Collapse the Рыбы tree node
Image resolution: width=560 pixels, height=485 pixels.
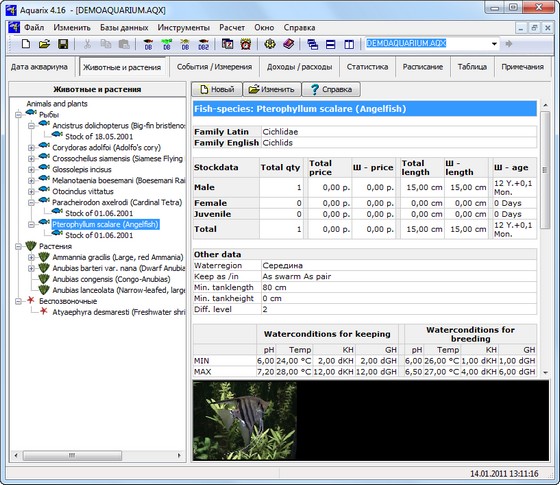(x=18, y=115)
